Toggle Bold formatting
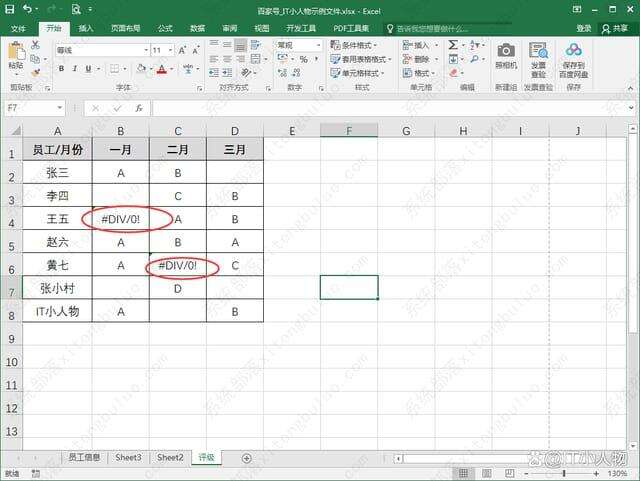The height and width of the screenshot is (481, 640). 61,69
